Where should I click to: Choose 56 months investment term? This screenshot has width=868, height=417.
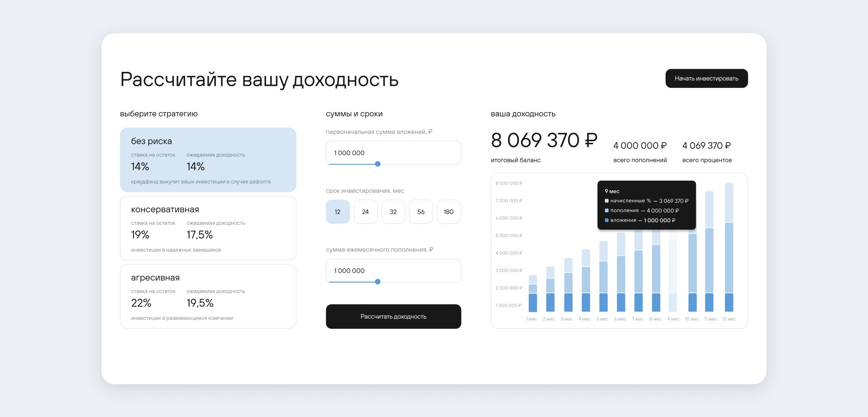point(421,212)
